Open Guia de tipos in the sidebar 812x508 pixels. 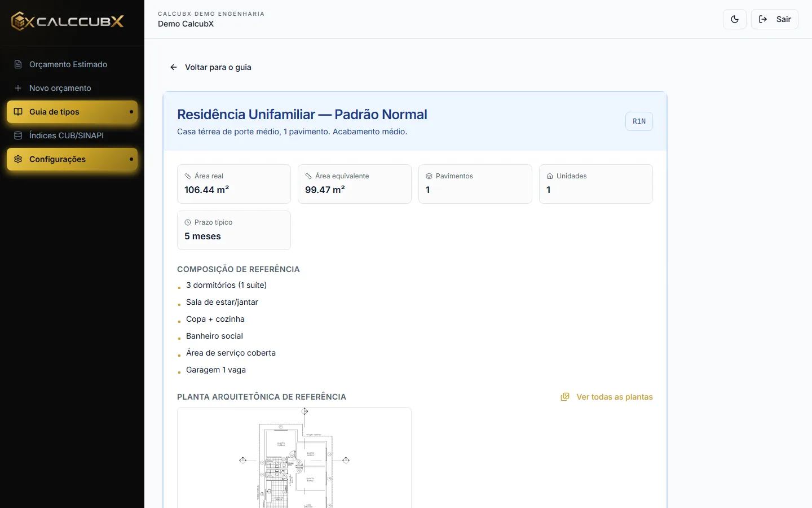coord(72,112)
